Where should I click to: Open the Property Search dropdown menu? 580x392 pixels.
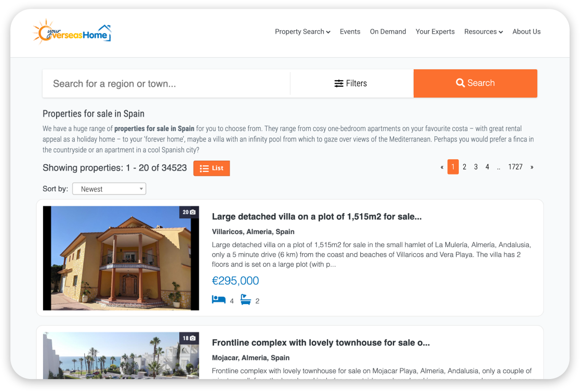[302, 32]
